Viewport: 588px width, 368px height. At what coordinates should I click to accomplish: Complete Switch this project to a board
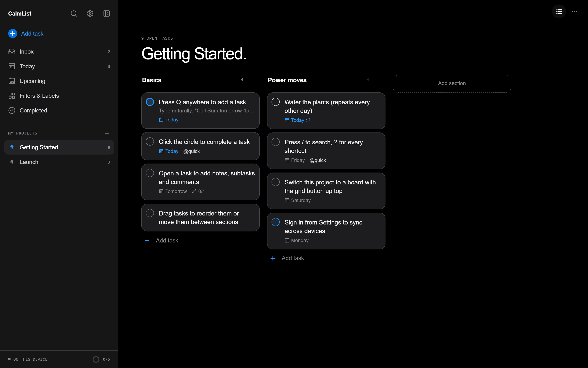[276, 182]
